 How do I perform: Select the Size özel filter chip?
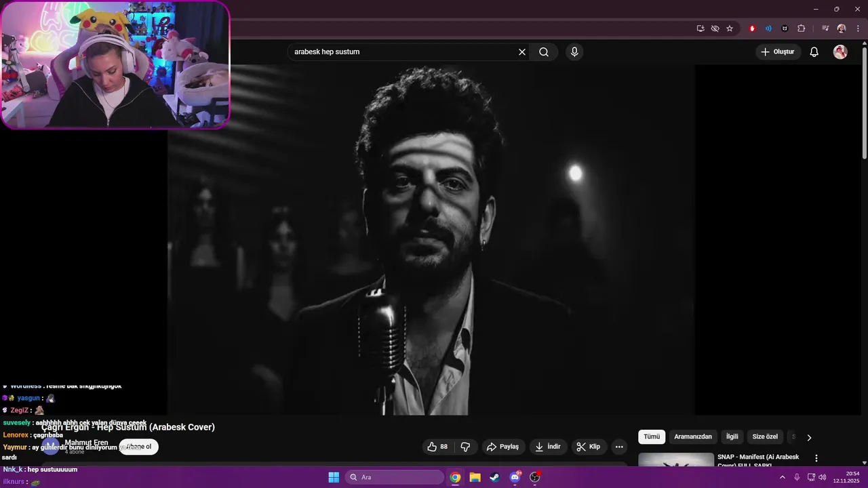point(765,437)
